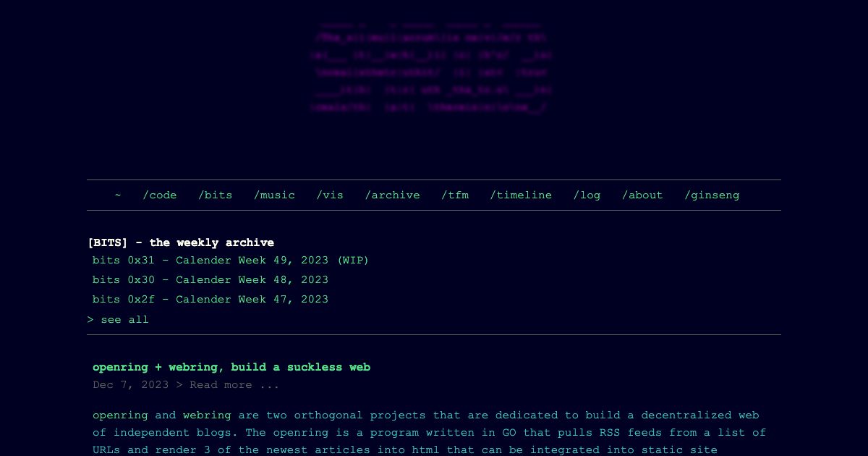The image size is (868, 456).
Task: Click the Read more link under the post
Action: (234, 384)
